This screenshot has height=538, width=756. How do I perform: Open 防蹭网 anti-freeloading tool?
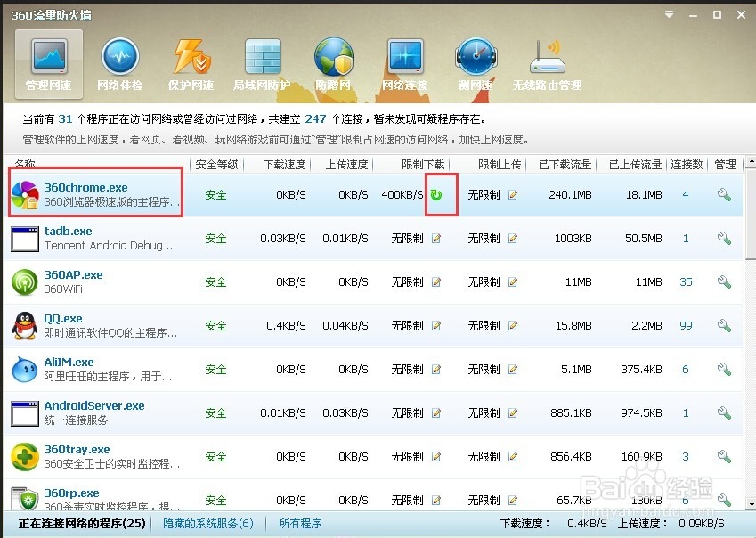pyautogui.click(x=333, y=64)
